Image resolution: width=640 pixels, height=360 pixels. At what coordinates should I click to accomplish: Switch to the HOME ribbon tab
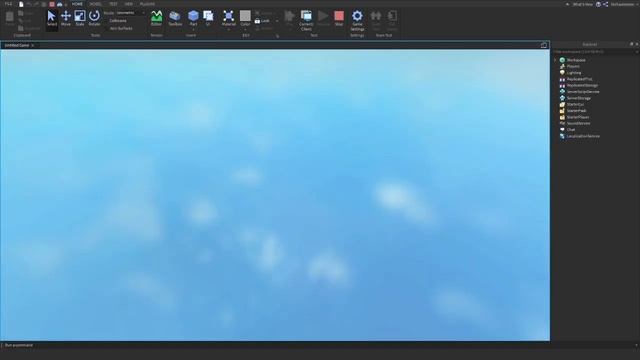77,4
